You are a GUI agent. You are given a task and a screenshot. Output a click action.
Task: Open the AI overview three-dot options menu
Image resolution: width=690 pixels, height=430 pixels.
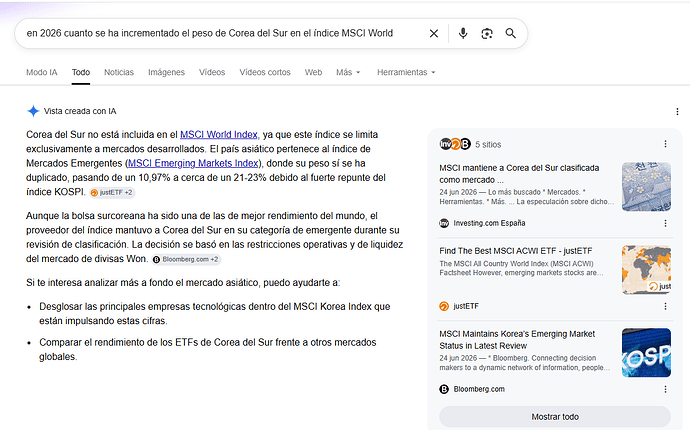(677, 112)
